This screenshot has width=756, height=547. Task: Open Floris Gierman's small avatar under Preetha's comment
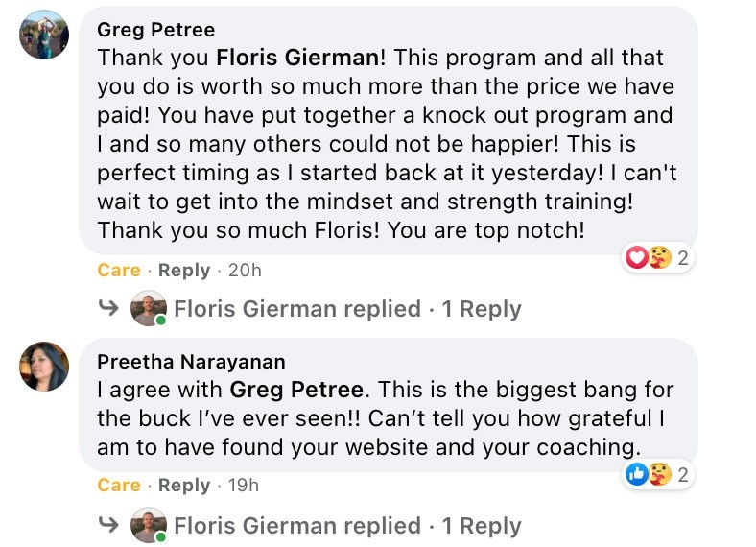tap(148, 526)
